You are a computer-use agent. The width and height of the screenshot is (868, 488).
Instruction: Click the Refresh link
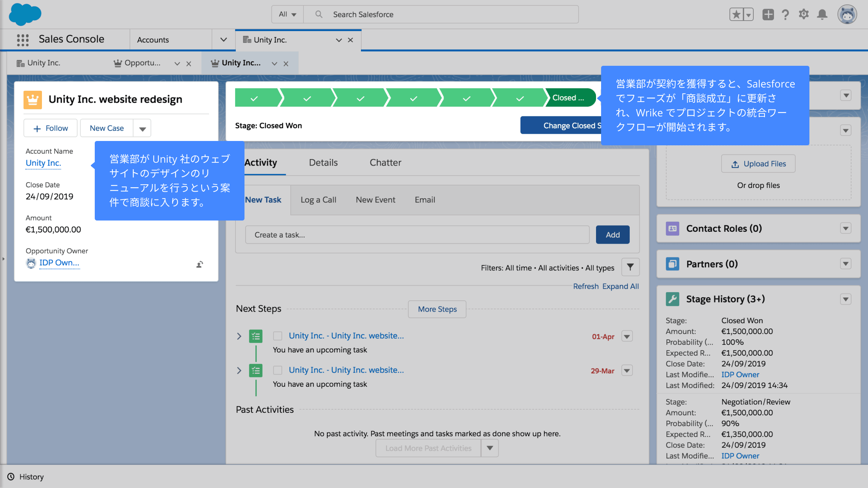tap(586, 286)
